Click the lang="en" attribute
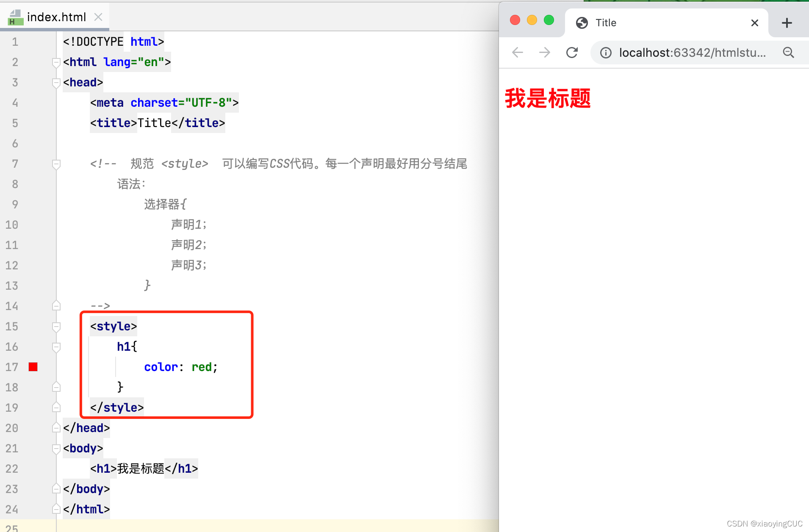809x532 pixels. [134, 62]
